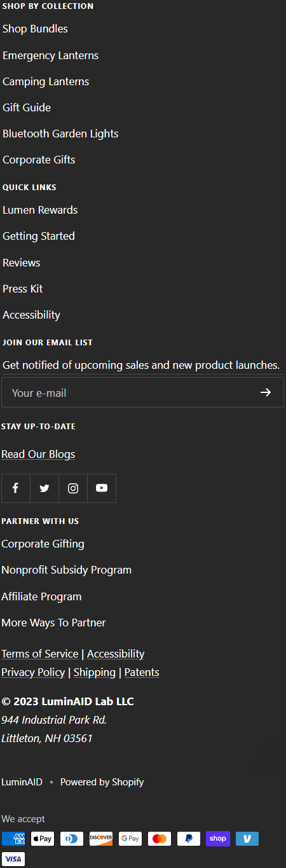
Task: Open Nonprofit Subsidy Program link
Action: point(67,570)
